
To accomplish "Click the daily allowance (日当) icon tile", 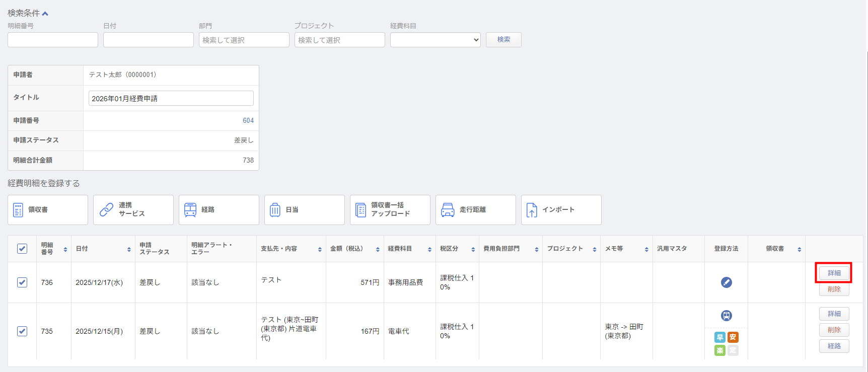I will [x=275, y=210].
